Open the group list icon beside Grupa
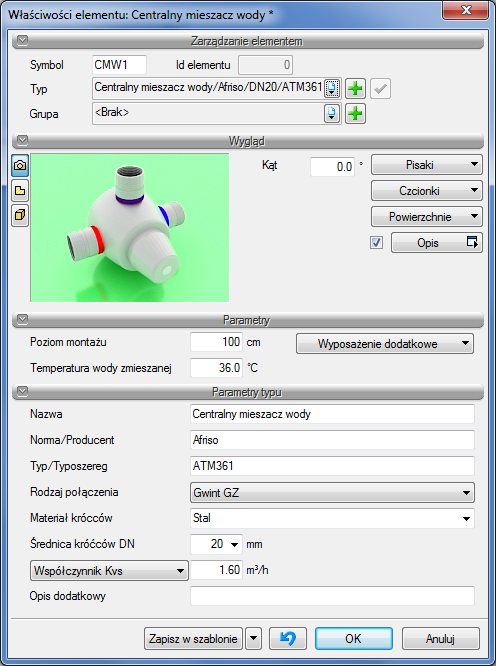The width and height of the screenshot is (496, 666). click(332, 113)
